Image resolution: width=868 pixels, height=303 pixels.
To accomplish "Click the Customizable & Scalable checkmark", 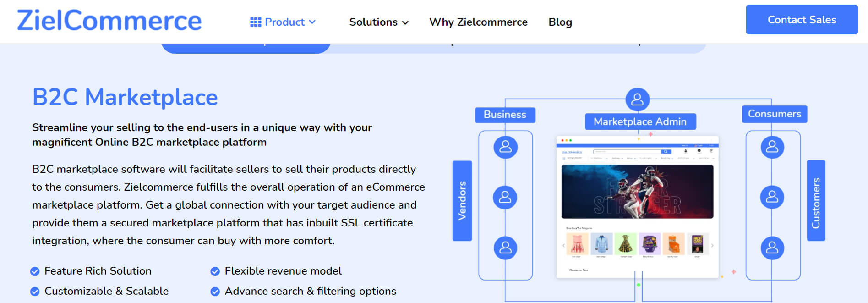I will point(35,292).
